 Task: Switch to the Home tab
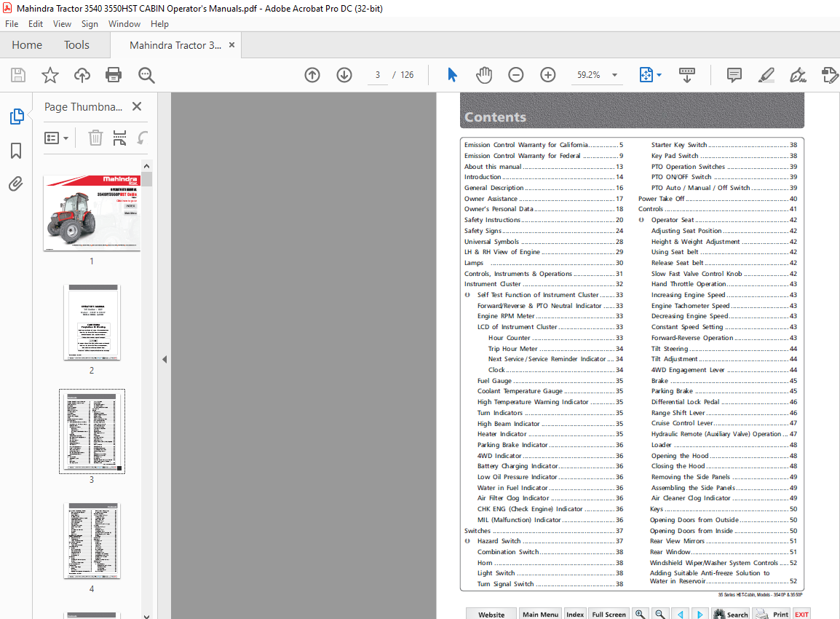(27, 45)
